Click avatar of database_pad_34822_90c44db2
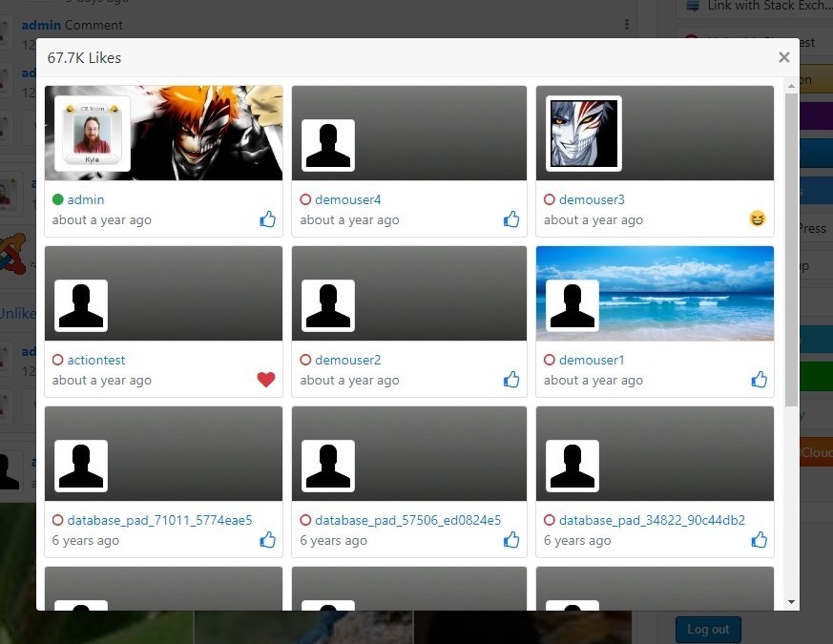Image resolution: width=833 pixels, height=644 pixels. point(573,466)
